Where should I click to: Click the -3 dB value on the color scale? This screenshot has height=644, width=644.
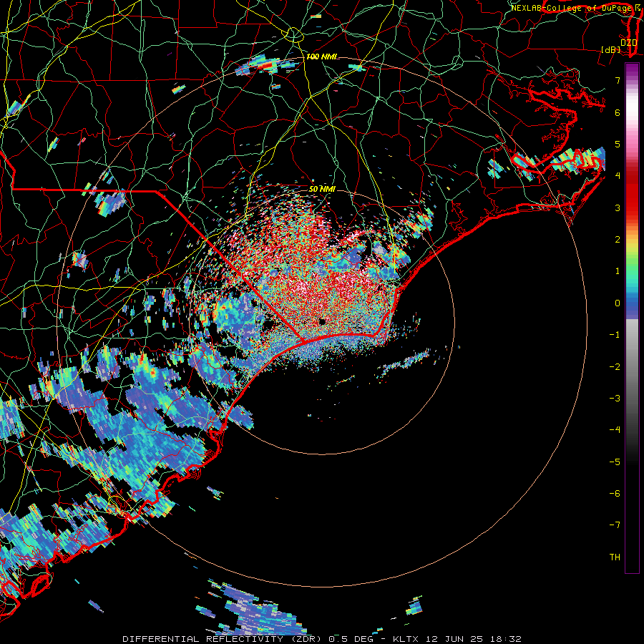click(x=615, y=399)
